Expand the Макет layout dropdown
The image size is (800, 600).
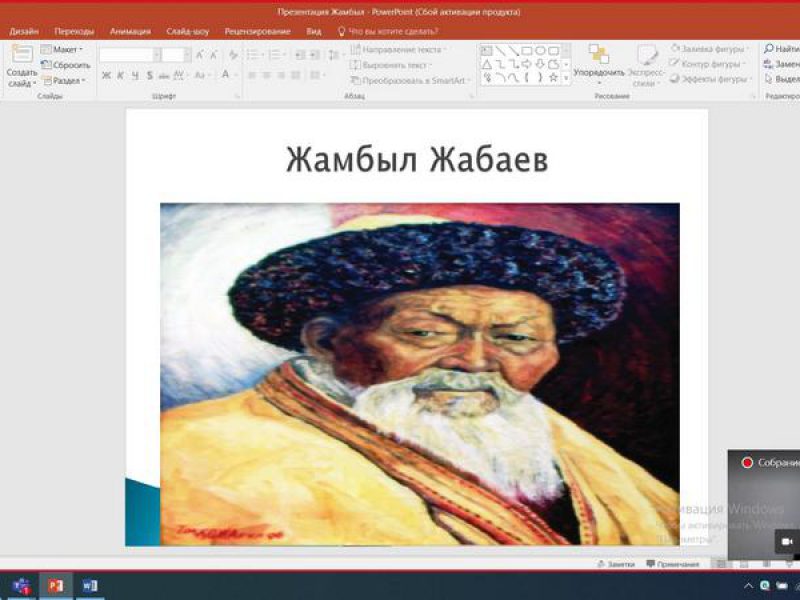tap(62, 49)
